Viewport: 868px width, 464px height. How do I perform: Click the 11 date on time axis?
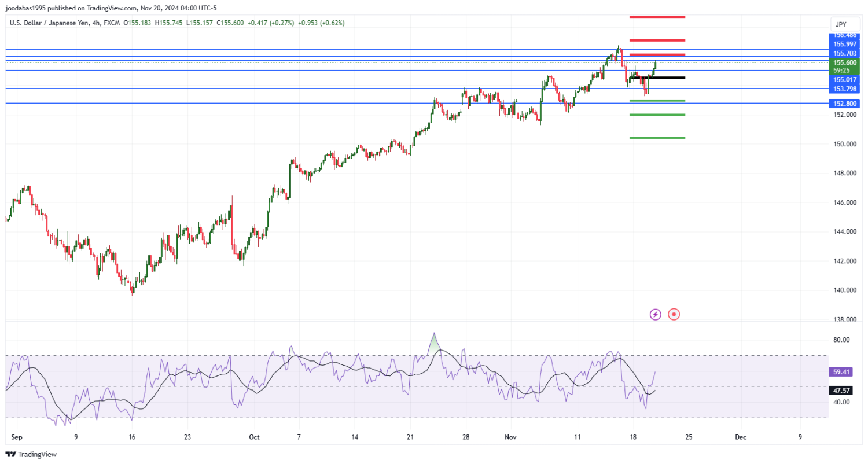(x=577, y=437)
